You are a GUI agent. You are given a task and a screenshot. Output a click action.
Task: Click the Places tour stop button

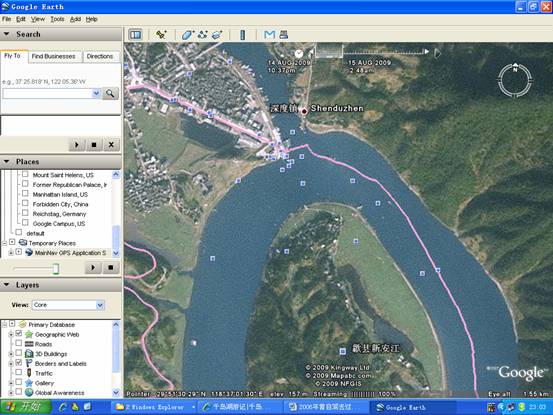point(111,268)
